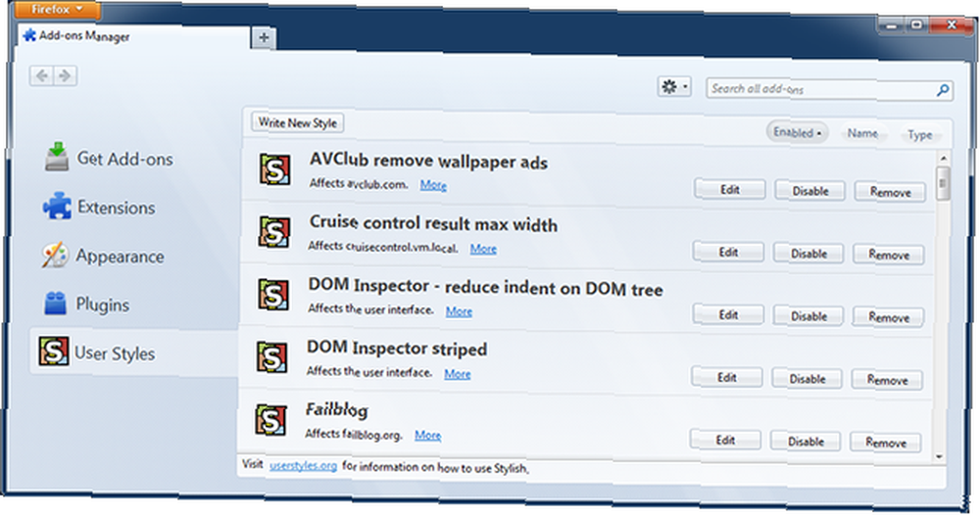Viewport: 980px width, 515px height.
Task: Edit the DOM Inspector striped style
Action: tap(726, 377)
